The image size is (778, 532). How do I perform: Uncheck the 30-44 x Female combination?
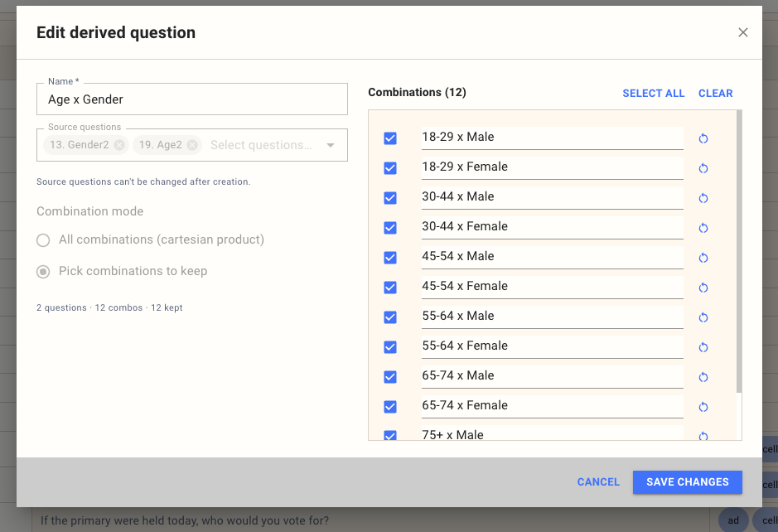click(390, 227)
